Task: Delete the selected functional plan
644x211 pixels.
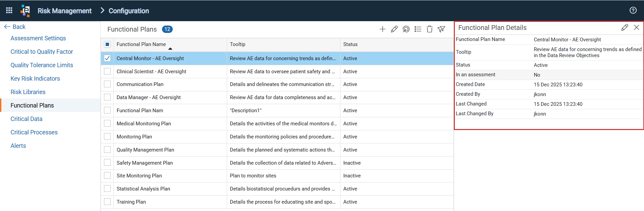Action: coord(429,29)
